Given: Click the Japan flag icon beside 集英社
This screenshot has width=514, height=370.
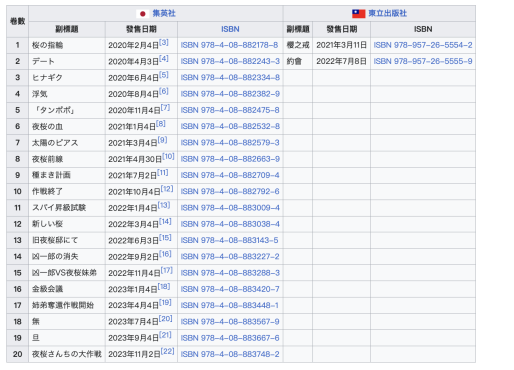Looking at the screenshot, I should point(143,14).
